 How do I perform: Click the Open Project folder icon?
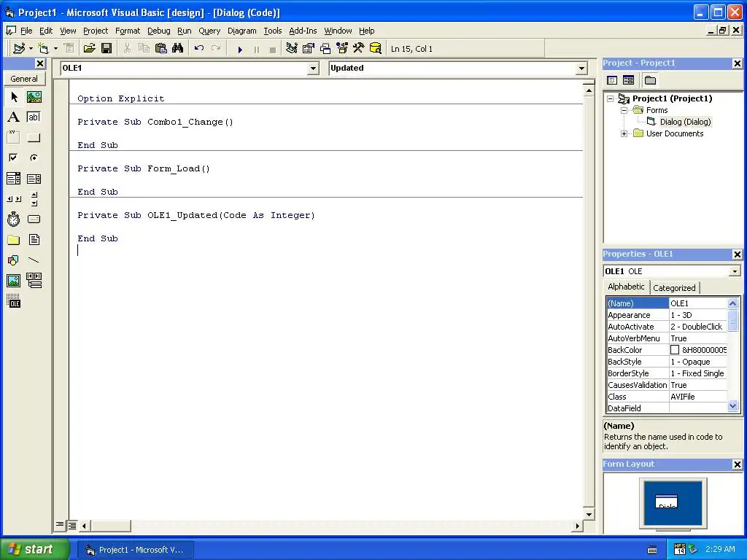coord(89,49)
